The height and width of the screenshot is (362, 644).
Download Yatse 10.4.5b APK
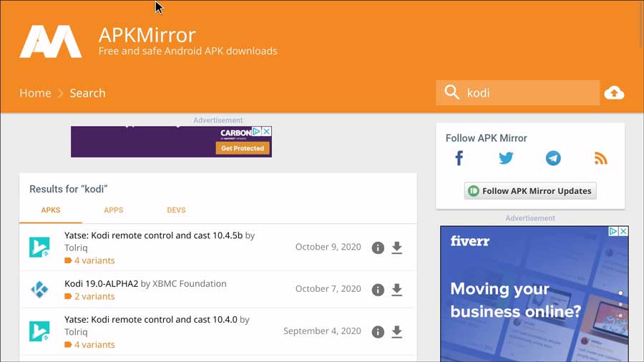pos(396,248)
